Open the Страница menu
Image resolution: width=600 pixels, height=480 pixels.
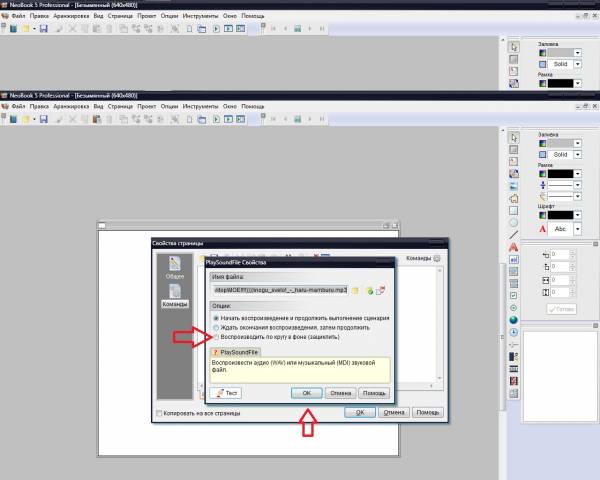coord(121,105)
